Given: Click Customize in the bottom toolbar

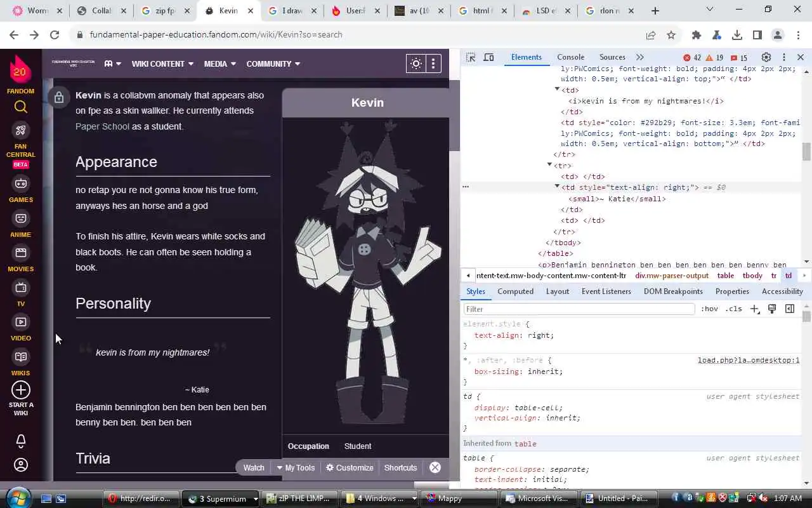Looking at the screenshot, I should [x=350, y=467].
